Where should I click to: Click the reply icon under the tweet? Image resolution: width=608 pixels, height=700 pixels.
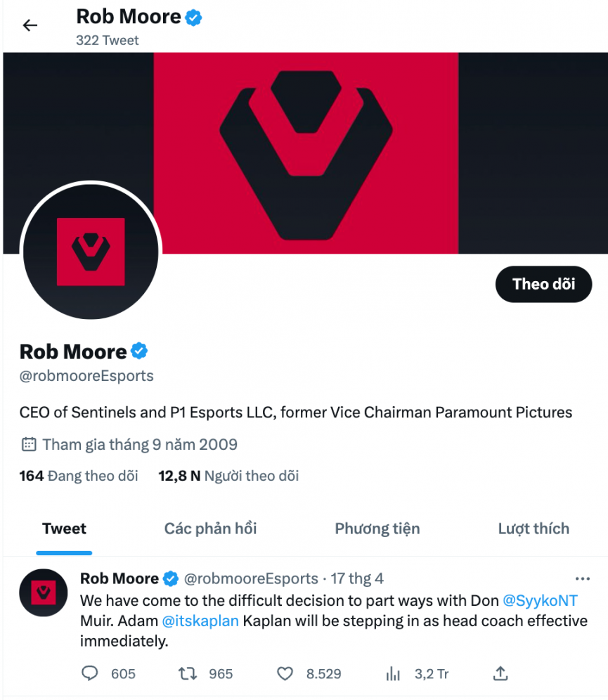(90, 674)
